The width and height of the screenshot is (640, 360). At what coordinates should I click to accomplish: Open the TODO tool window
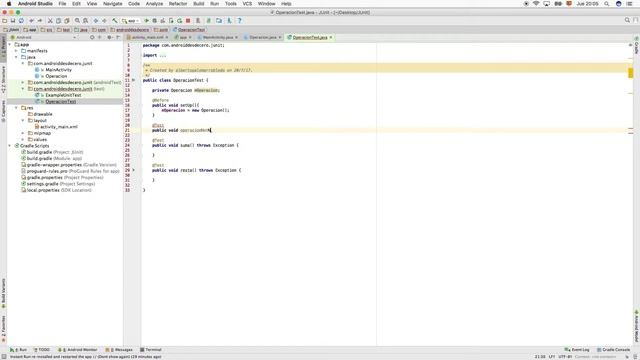point(42,350)
